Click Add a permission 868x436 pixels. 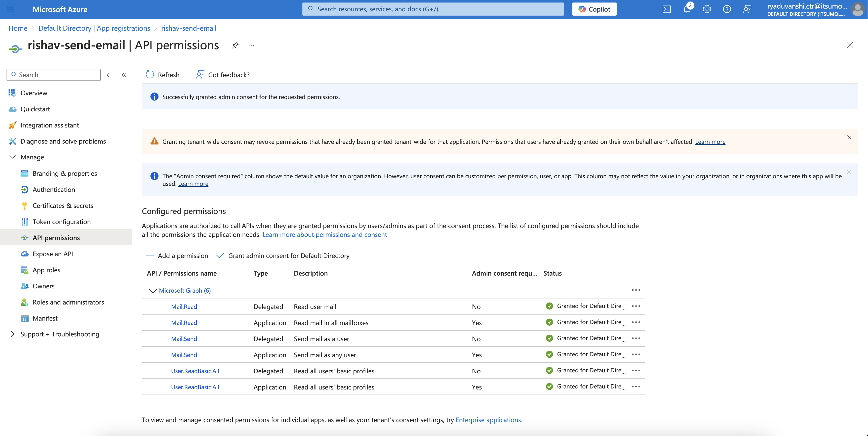[177, 255]
